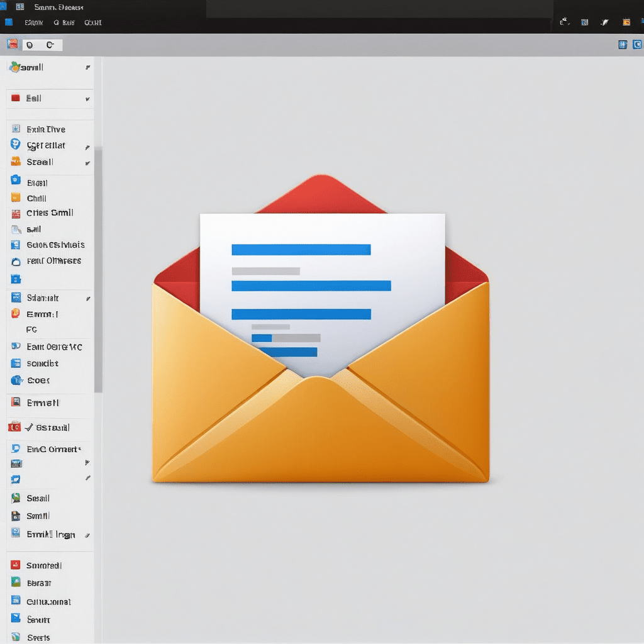Viewport: 644px width, 644px height.
Task: Open the 'G Buis' menu in the top bar
Action: click(64, 23)
